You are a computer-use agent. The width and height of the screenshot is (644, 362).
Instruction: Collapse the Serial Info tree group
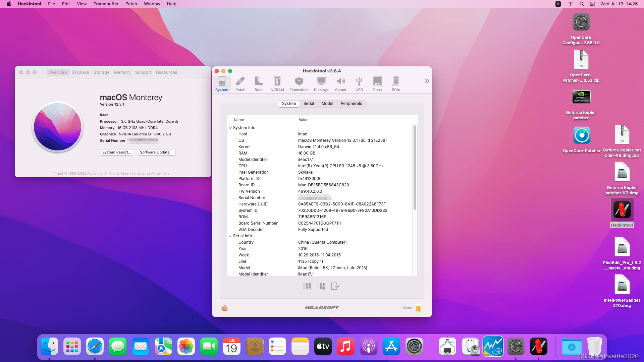point(230,236)
